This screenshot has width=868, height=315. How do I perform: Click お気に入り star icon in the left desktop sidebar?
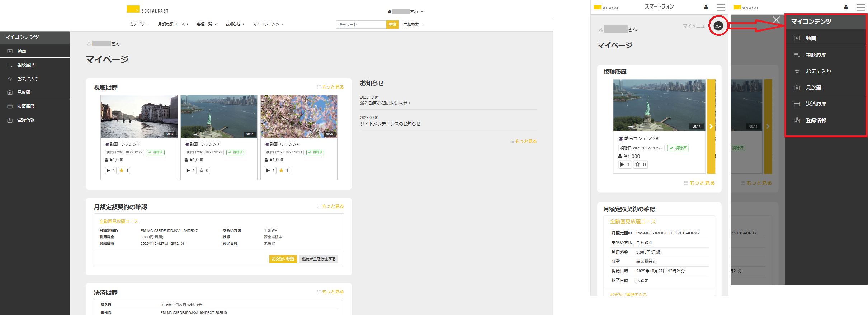[10, 79]
